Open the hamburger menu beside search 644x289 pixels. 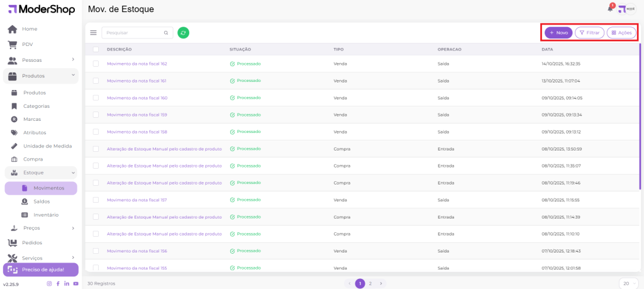pos(94,33)
